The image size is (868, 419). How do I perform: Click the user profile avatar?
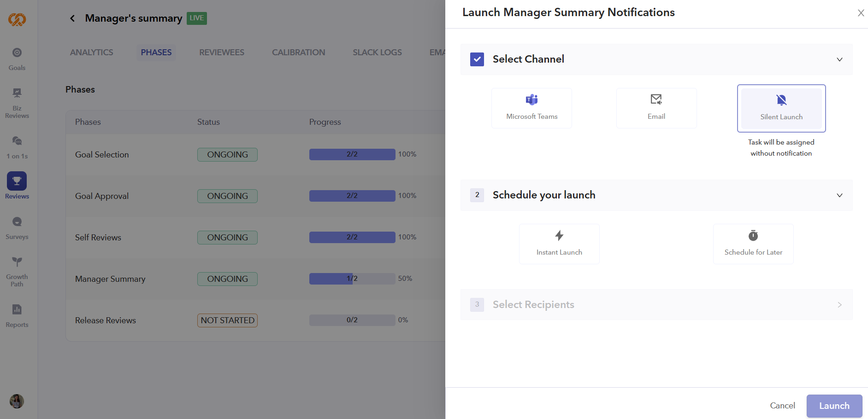click(17, 401)
